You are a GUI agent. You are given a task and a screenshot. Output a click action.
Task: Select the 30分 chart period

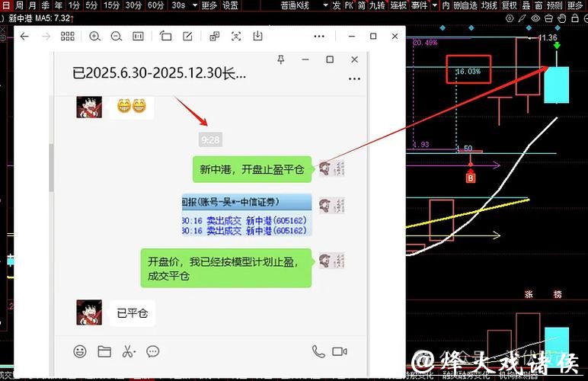click(133, 5)
